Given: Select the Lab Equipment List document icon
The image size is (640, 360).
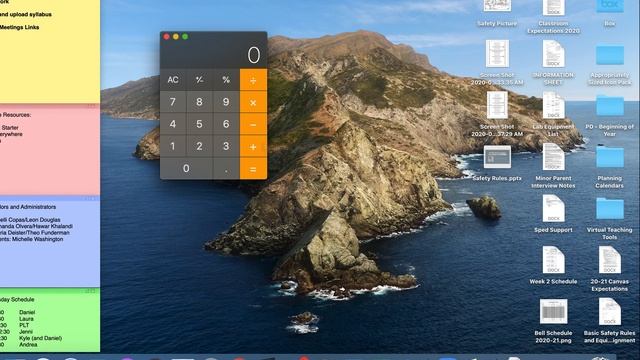Looking at the screenshot, I should [x=553, y=105].
